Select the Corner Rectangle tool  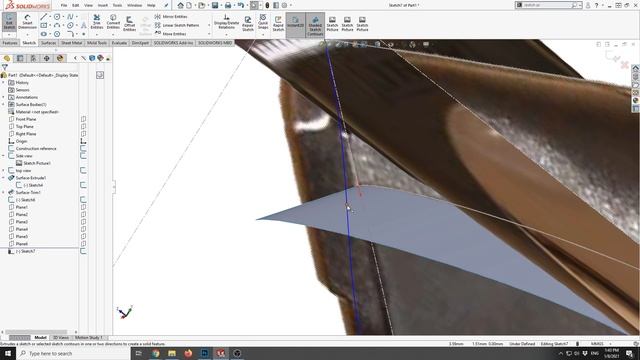click(44, 25)
